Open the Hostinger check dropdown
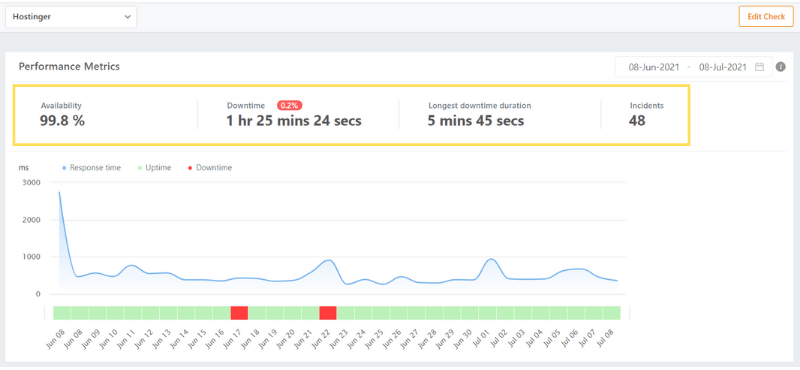800x370 pixels. point(71,17)
